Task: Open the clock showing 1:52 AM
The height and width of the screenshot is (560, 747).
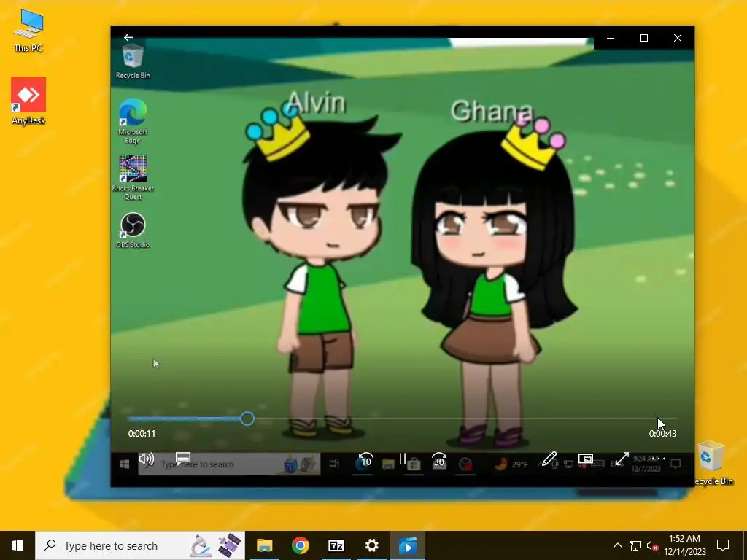Action: click(684, 545)
